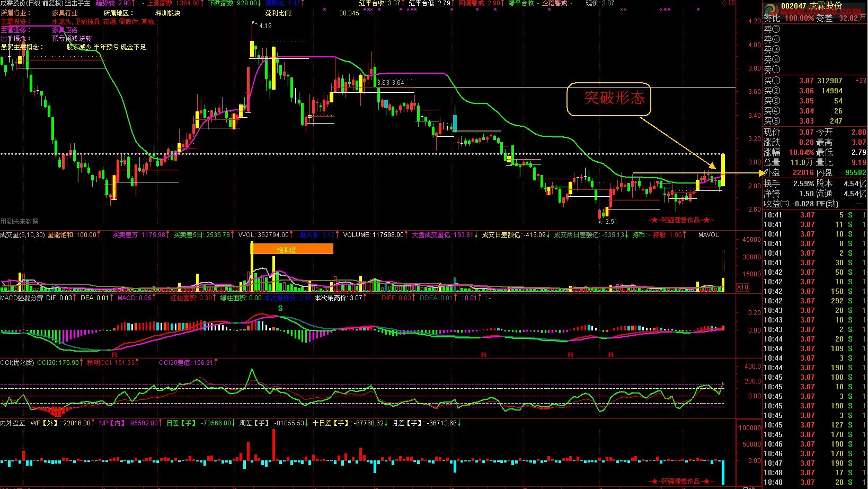The height and width of the screenshot is (489, 868).
Task: Select the 卖① order book row
Action: [x=815, y=69]
